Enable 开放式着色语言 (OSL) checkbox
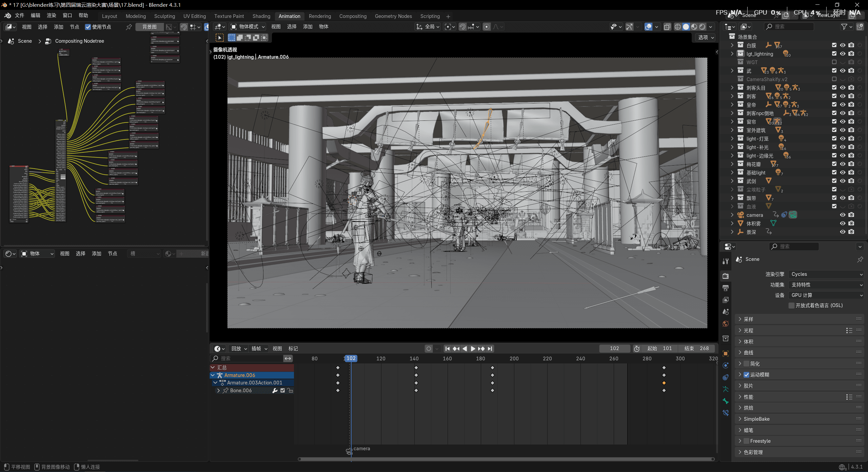Screen dimensions: 868x472 coord(791,305)
